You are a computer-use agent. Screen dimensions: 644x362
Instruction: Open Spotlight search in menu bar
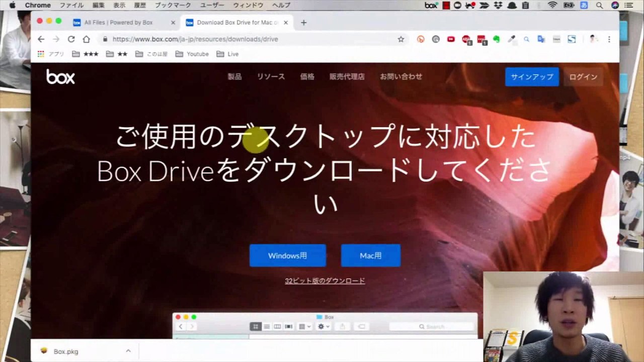[x=599, y=5]
